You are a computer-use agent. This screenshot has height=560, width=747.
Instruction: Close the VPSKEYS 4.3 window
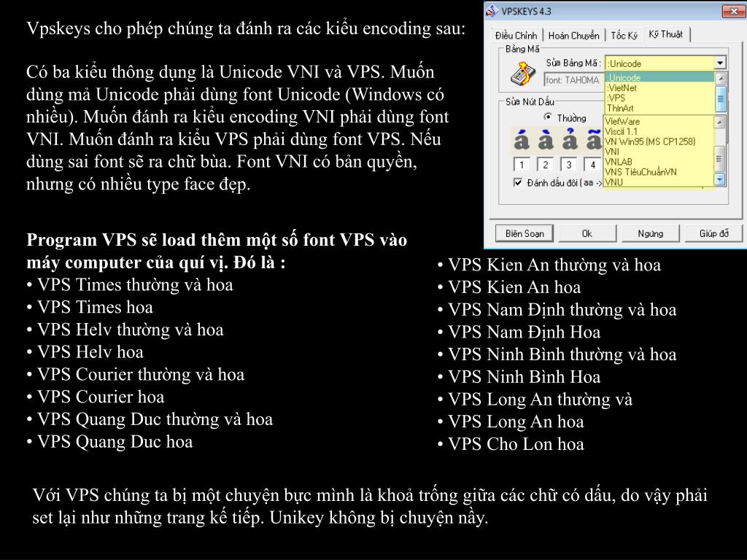[734, 11]
